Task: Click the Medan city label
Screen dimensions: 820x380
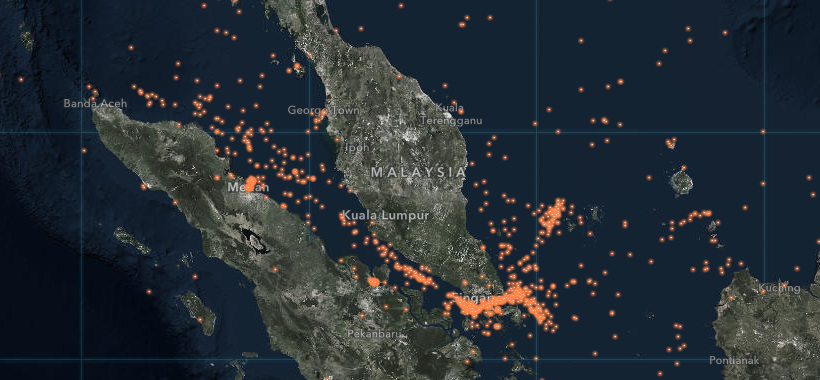Action: click(248, 187)
